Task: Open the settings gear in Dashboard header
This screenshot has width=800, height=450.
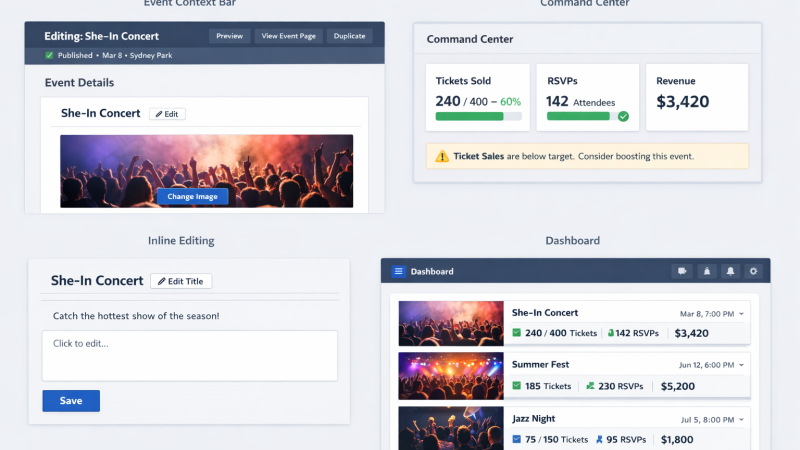Action: pos(753,271)
